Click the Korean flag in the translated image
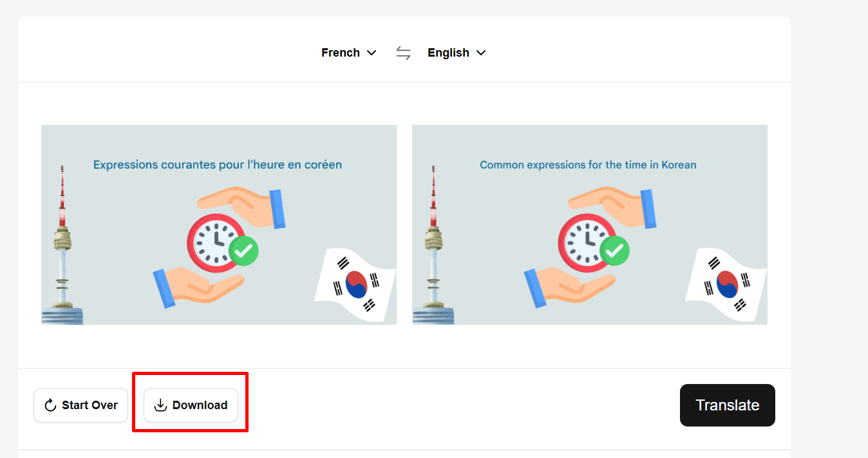The height and width of the screenshot is (458, 868). [726, 283]
